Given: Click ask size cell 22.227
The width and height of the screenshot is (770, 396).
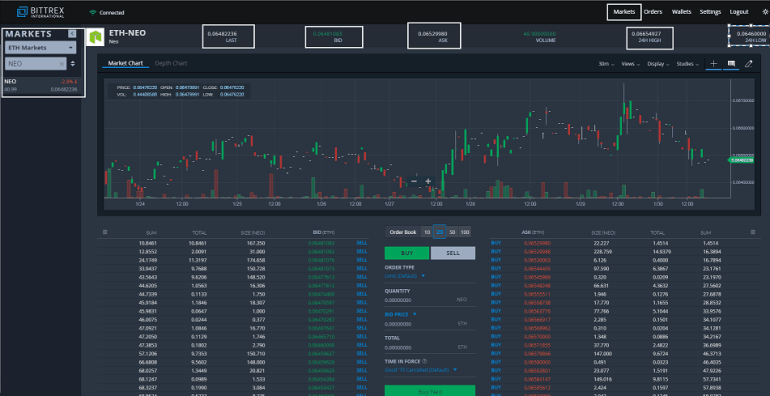Looking at the screenshot, I should (x=601, y=243).
